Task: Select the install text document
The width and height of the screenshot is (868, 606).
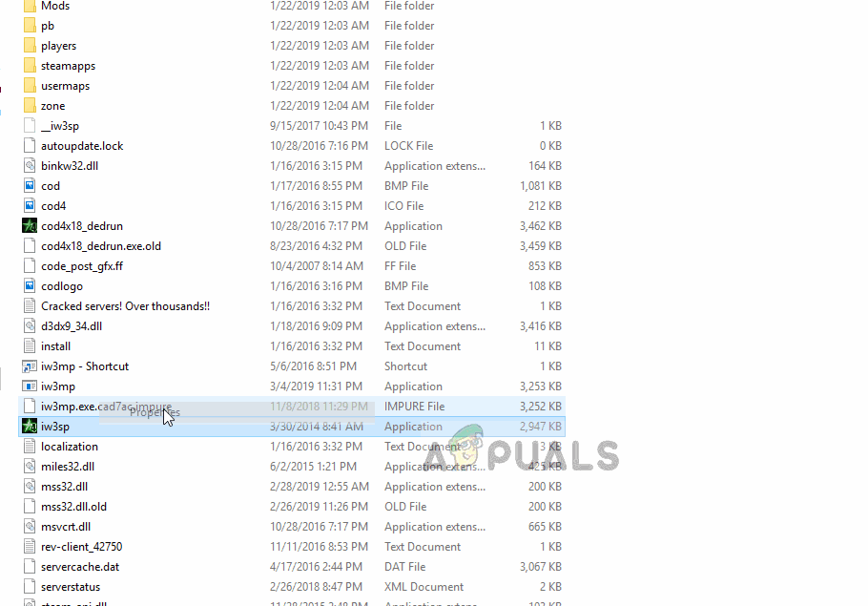Action: point(54,345)
